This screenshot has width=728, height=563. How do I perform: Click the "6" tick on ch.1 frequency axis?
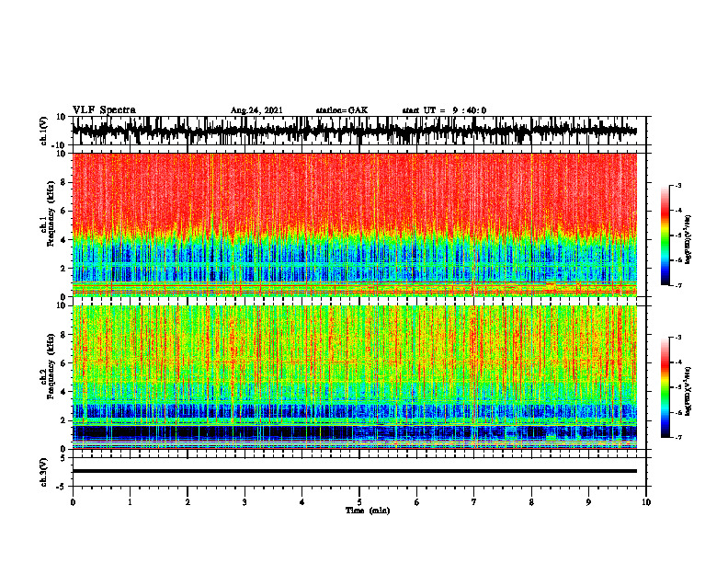(63, 211)
